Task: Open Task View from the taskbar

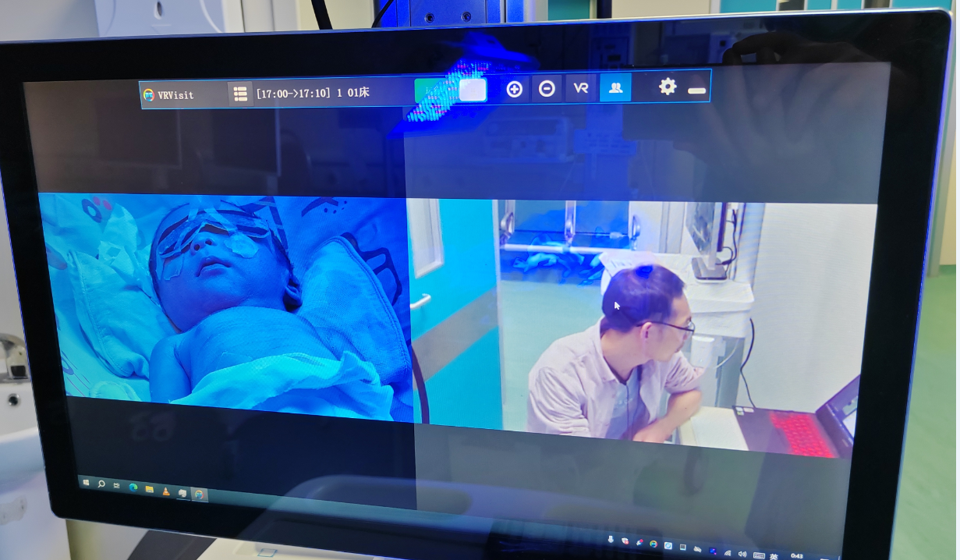Action: point(117,486)
